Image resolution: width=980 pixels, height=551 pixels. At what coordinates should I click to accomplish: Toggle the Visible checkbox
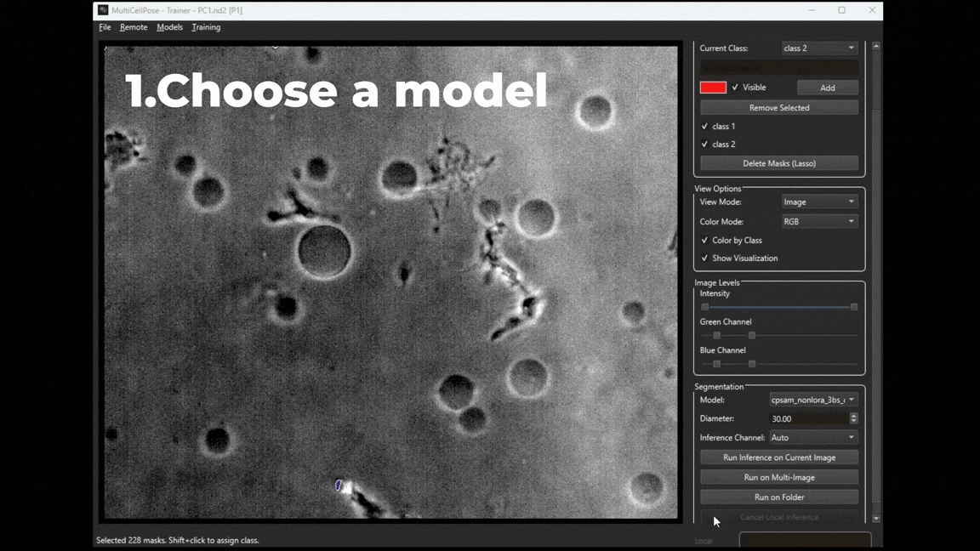(x=736, y=88)
